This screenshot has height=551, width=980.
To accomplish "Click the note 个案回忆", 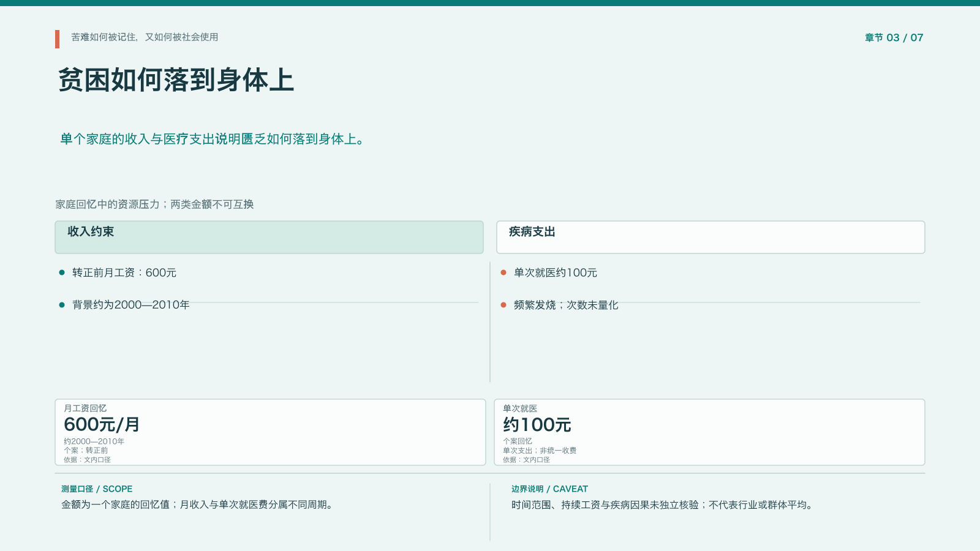I will [518, 441].
